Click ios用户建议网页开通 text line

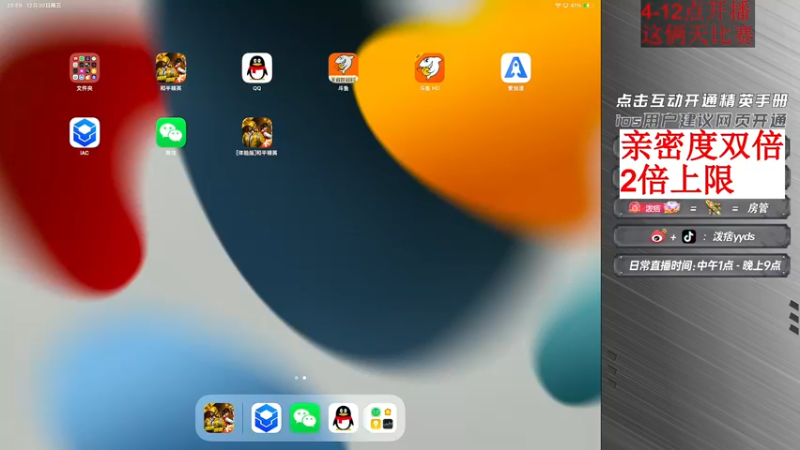click(x=701, y=121)
